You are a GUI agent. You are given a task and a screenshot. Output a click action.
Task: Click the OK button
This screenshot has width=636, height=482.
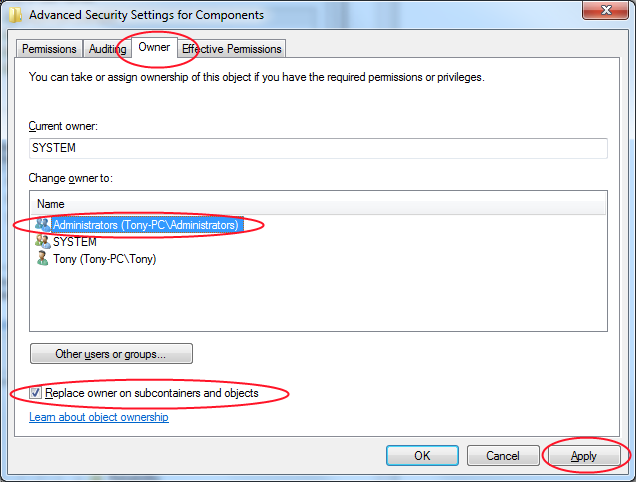point(422,455)
